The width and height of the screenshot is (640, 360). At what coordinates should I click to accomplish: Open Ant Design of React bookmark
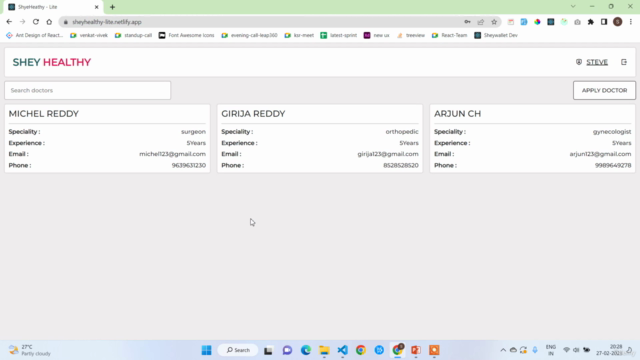pos(35,35)
